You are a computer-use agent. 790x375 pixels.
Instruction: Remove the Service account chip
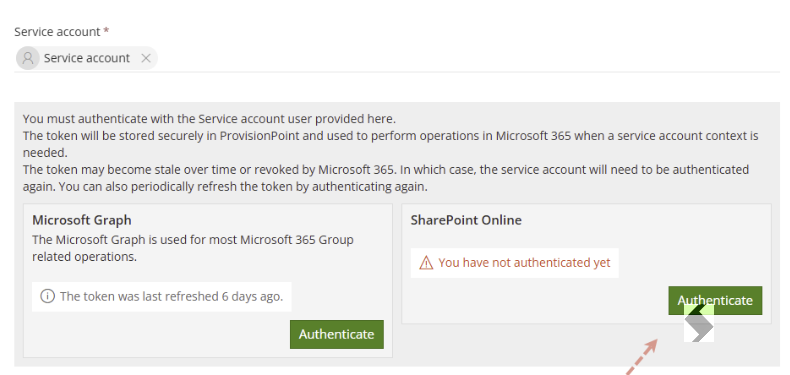(x=146, y=58)
